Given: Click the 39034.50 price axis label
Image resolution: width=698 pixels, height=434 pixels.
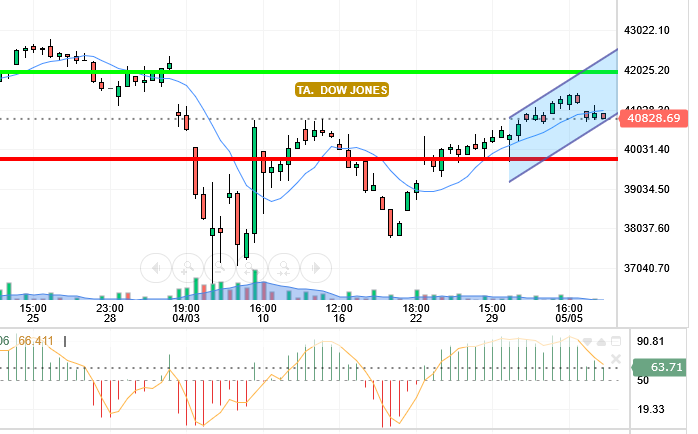Looking at the screenshot, I should [x=647, y=189].
